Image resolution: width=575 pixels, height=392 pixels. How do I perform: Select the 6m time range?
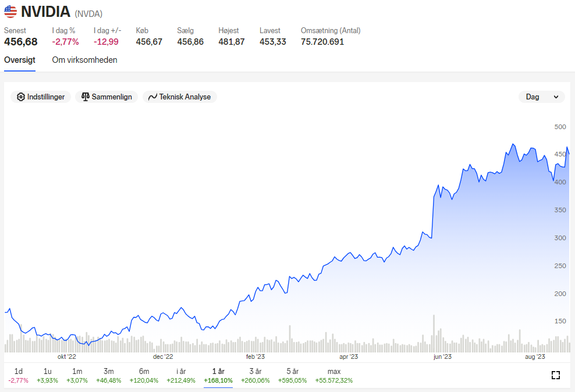(x=144, y=376)
